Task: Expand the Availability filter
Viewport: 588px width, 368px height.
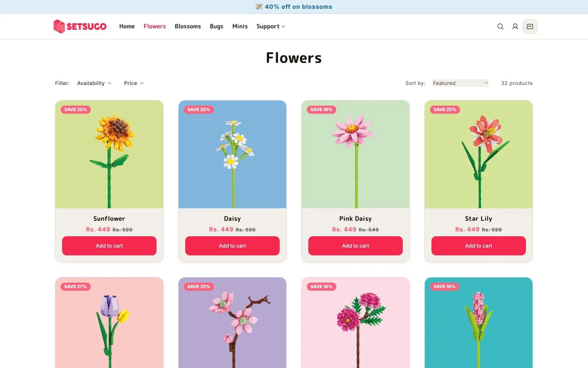Action: coord(94,83)
